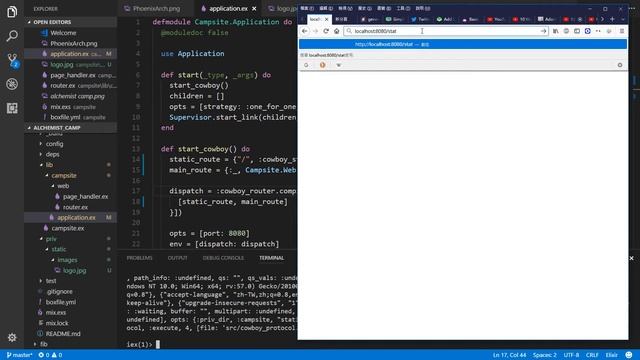Open campsite.ex in file tree

67,228
